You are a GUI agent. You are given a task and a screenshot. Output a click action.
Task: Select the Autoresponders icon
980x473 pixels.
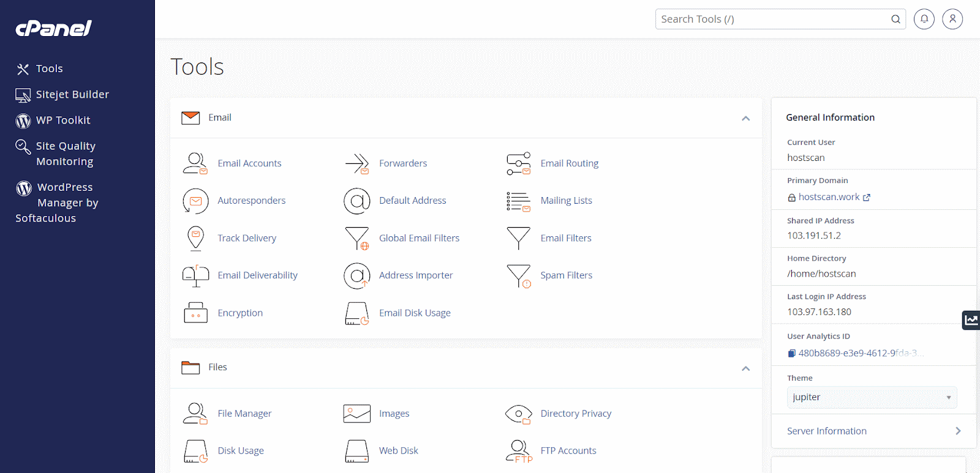coord(195,201)
